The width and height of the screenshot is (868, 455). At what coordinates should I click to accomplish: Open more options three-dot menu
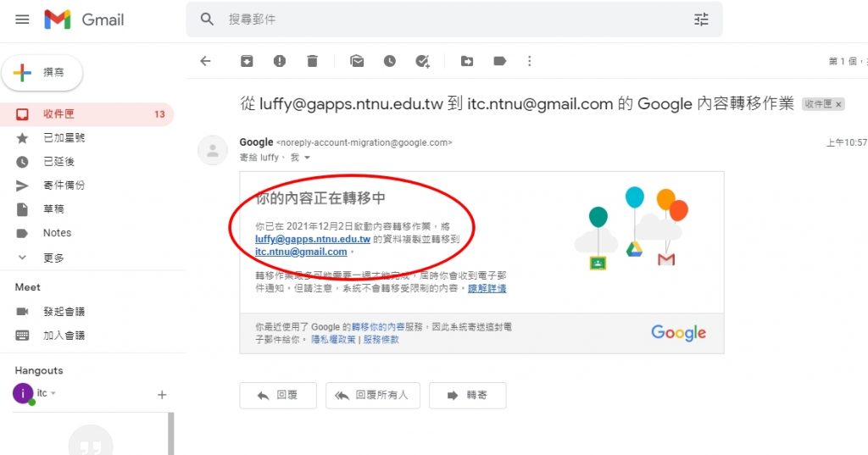tap(529, 61)
